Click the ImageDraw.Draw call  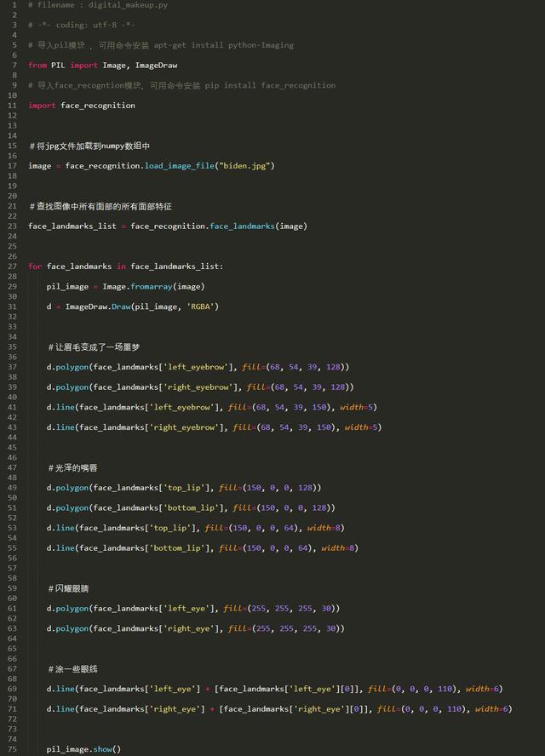coord(142,306)
